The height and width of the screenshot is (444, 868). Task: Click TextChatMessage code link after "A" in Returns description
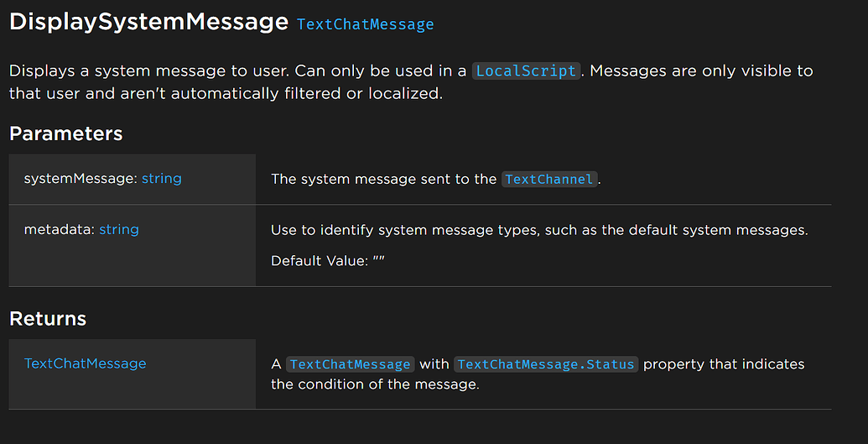pos(350,364)
